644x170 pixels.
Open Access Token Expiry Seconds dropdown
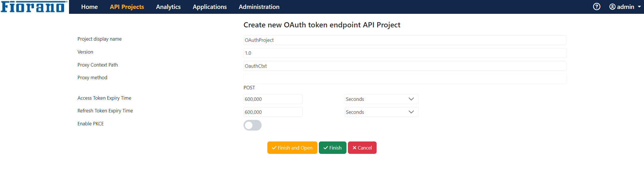tap(382, 99)
